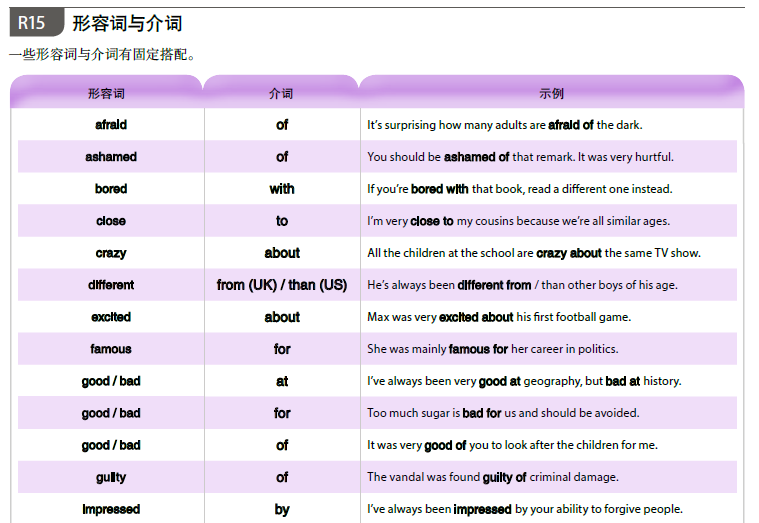759x523 pixels.
Task: Click the example 'good at geography, but bad at history'
Action: pos(524,381)
